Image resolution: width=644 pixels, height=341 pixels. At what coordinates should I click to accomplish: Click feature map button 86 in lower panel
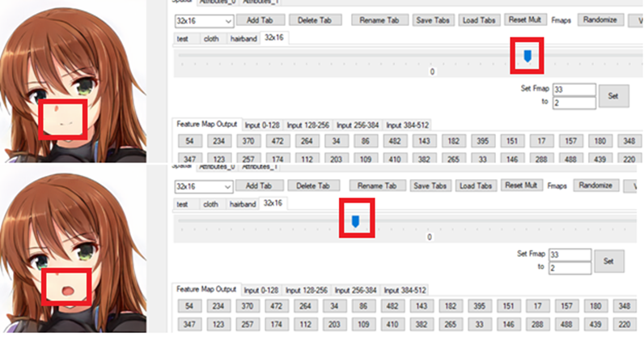[x=363, y=306]
